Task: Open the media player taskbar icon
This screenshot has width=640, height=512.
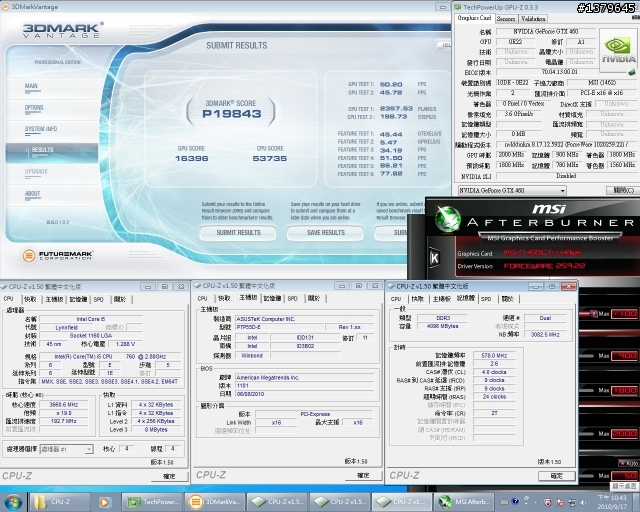Action: [x=105, y=502]
